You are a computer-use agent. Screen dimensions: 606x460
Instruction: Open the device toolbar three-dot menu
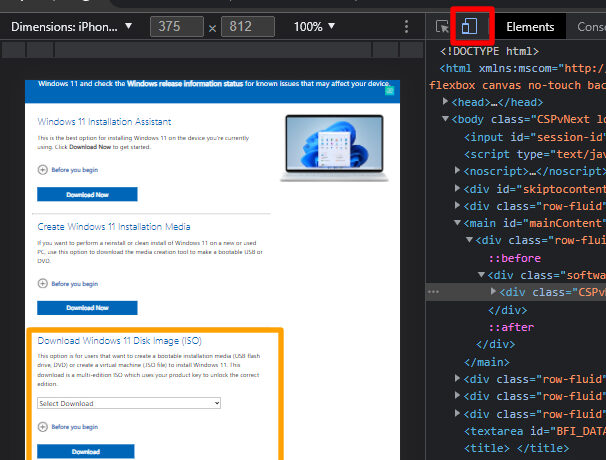[406, 27]
